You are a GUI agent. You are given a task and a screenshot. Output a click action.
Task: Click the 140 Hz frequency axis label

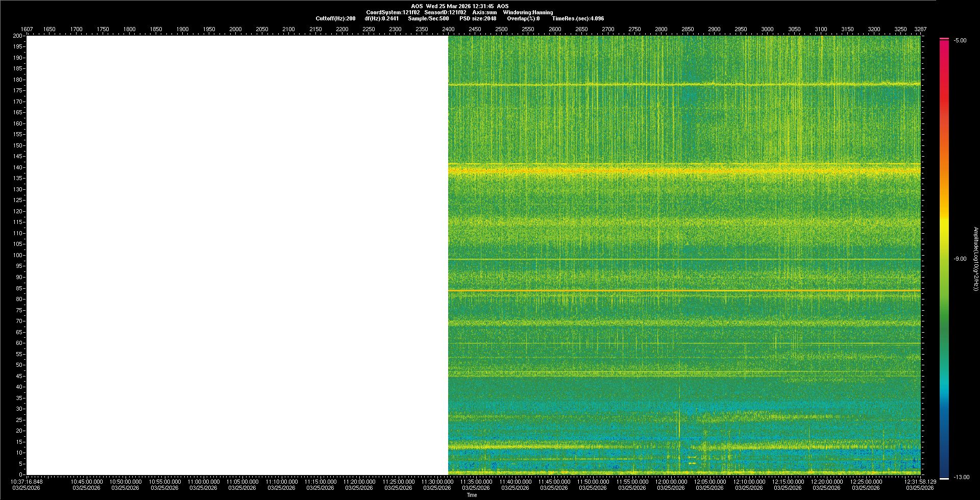point(18,167)
